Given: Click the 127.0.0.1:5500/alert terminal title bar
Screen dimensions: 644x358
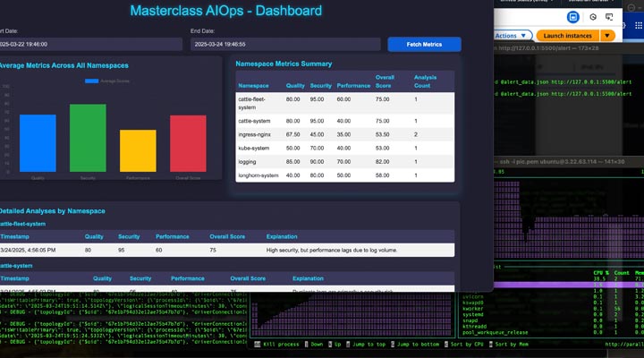Looking at the screenshot, I should click(x=548, y=48).
